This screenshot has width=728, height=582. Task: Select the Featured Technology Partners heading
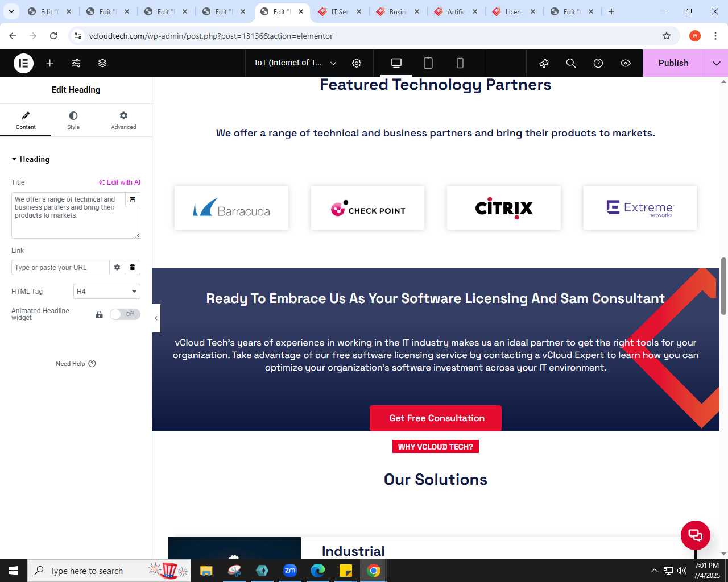tap(436, 85)
